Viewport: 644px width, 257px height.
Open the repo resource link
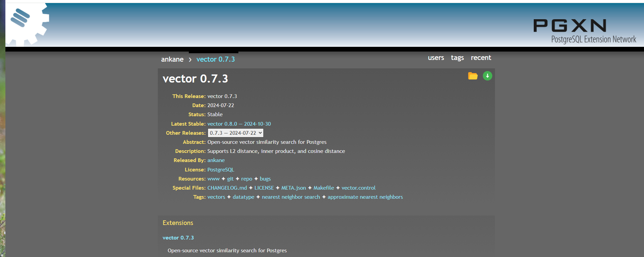(x=246, y=179)
